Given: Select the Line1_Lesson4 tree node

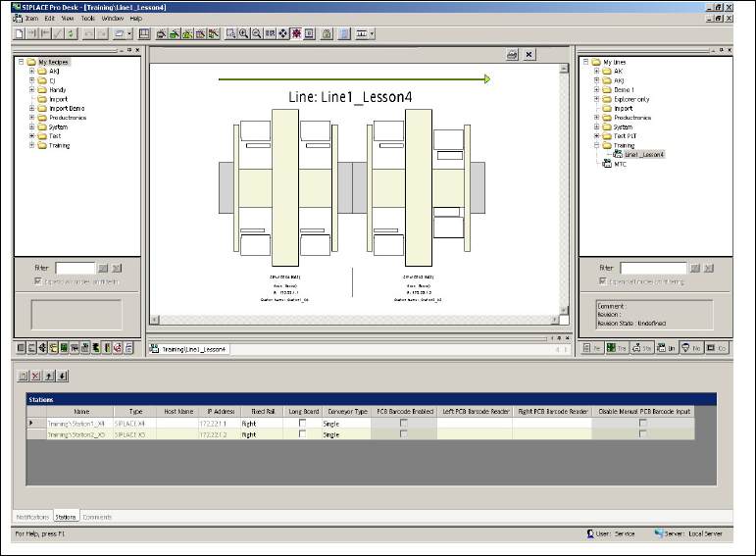Looking at the screenshot, I should pyautogui.click(x=643, y=154).
